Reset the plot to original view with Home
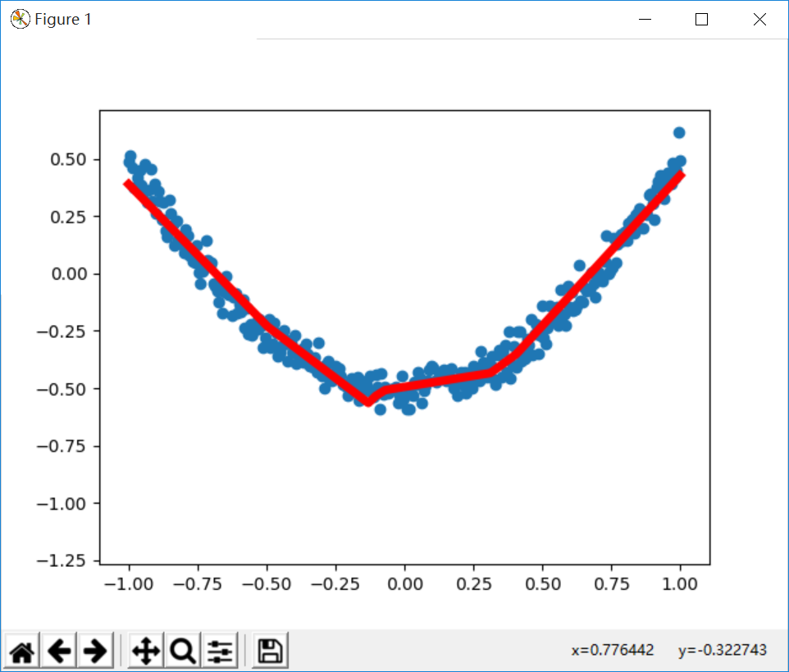The width and height of the screenshot is (789, 672). 22,651
